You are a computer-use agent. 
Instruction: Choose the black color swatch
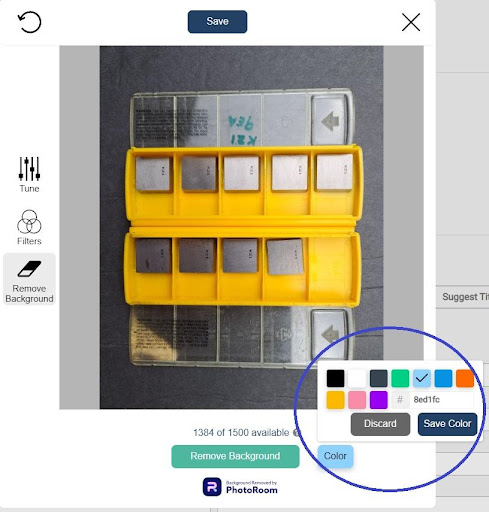tap(335, 378)
